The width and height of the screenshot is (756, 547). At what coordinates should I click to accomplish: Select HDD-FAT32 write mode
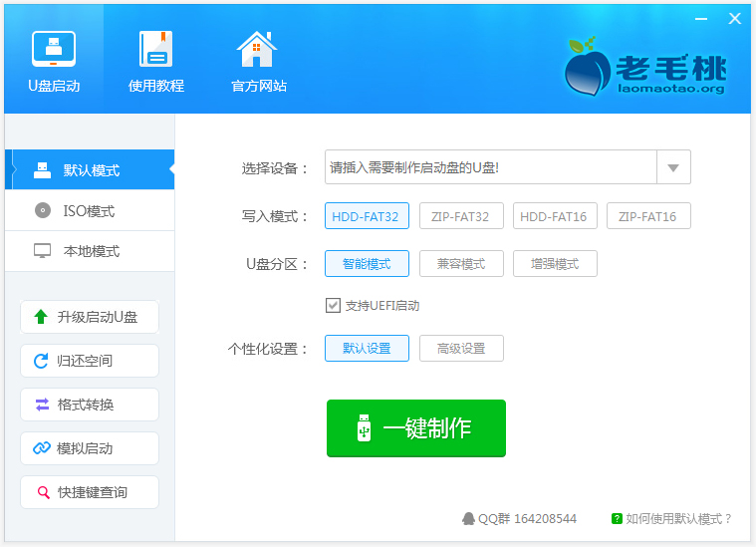367,216
